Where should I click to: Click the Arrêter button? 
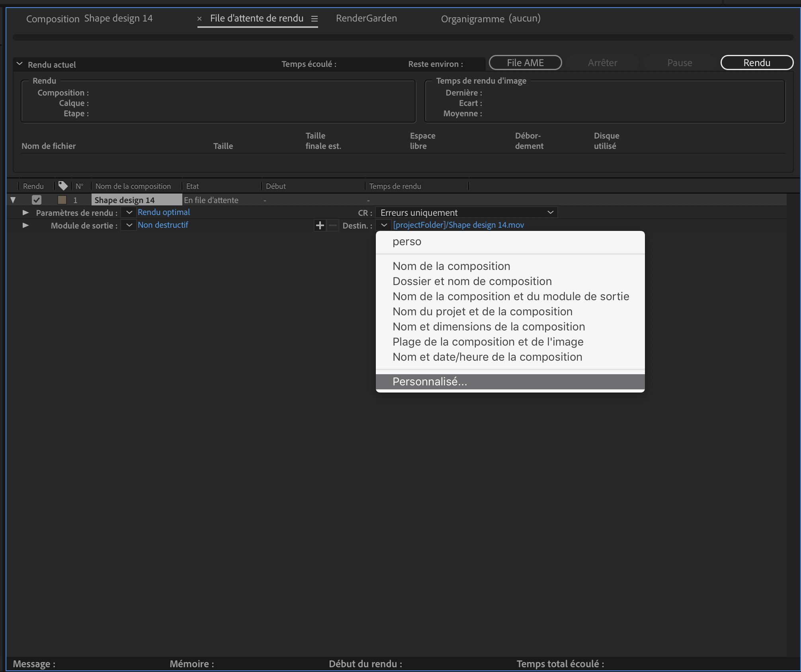[602, 63]
